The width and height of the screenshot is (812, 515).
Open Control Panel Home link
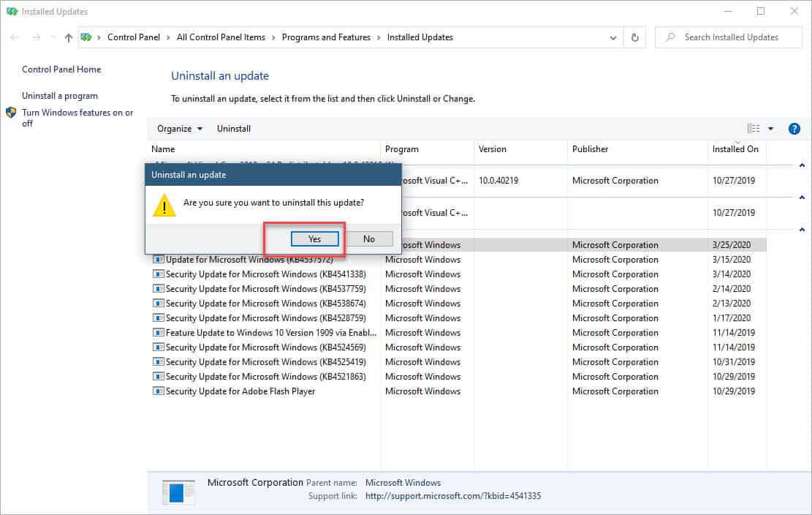(61, 69)
